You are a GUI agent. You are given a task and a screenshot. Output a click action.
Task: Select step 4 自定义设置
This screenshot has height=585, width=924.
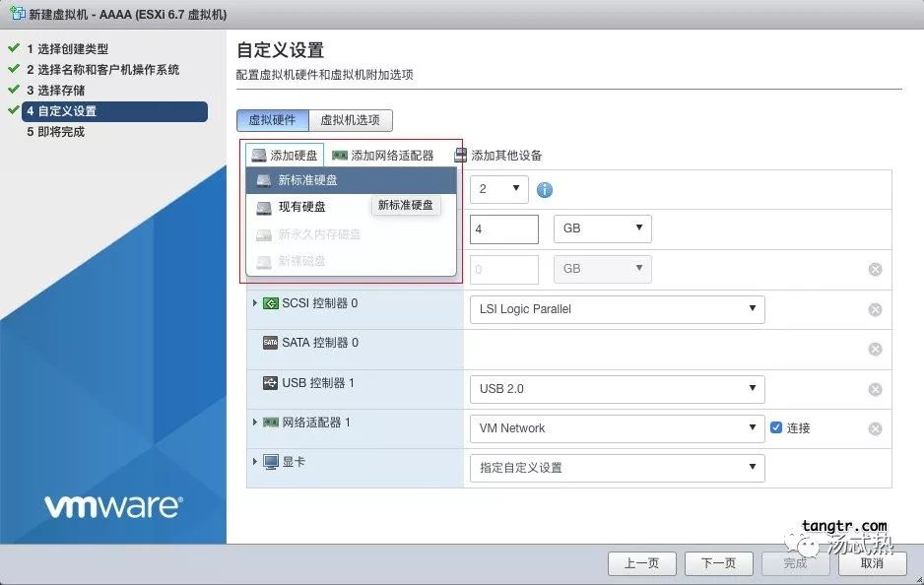(x=115, y=111)
